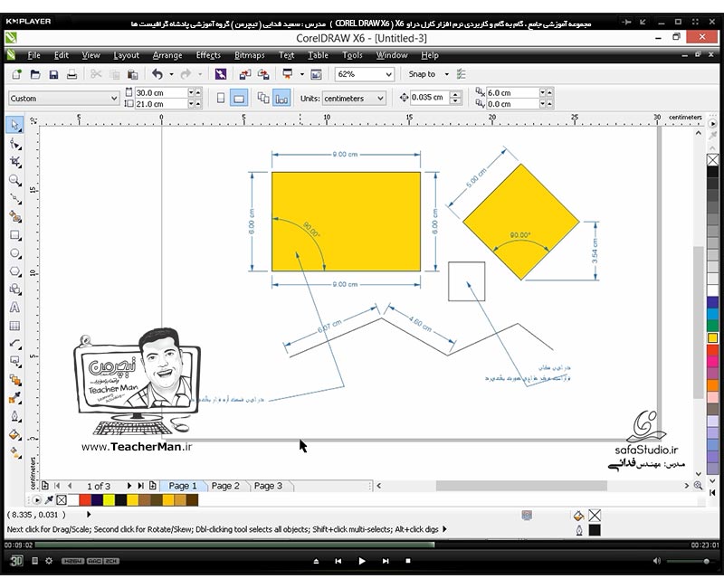Select the Rectangle tool

[14, 235]
